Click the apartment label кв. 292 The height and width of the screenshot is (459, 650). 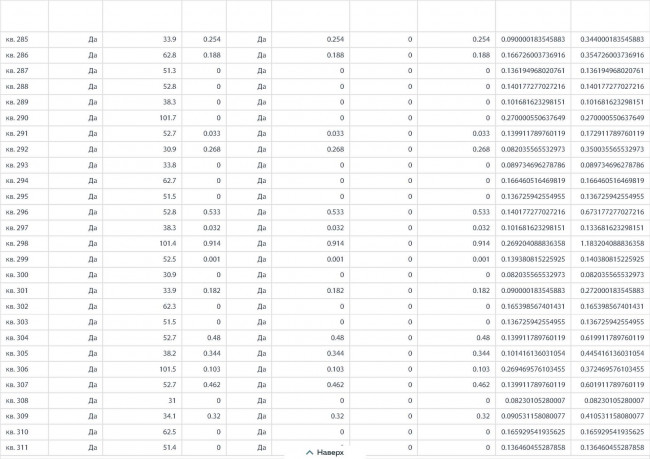[17, 149]
